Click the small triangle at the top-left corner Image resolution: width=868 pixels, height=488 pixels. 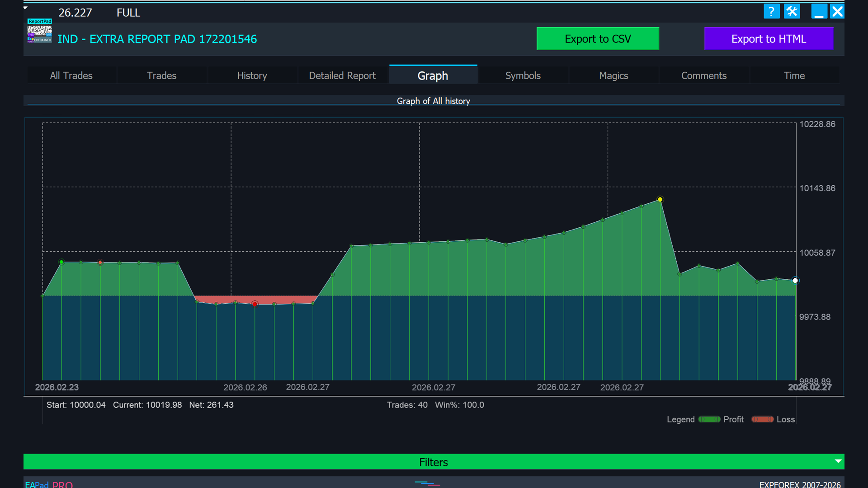(x=26, y=8)
